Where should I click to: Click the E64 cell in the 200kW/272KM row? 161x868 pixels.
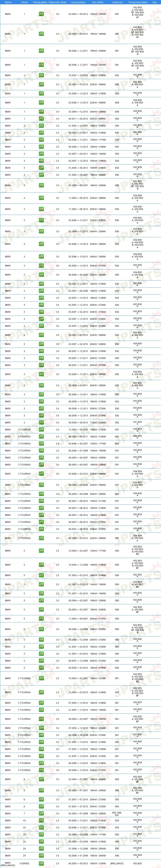[117, 807]
